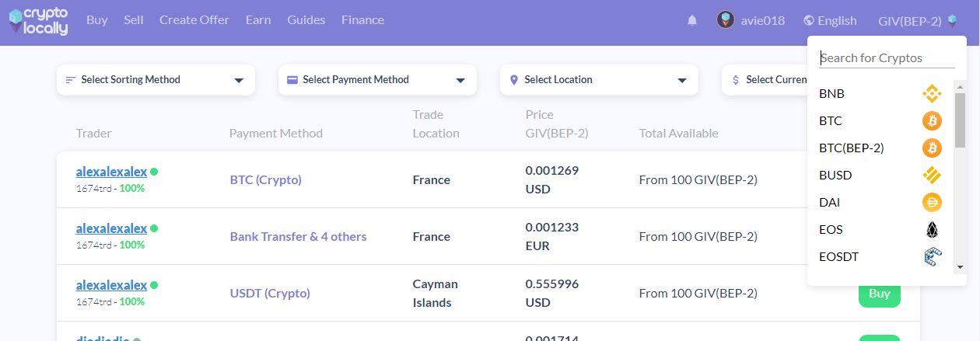The width and height of the screenshot is (980, 341).
Task: Select the DAI coin icon
Action: click(932, 203)
